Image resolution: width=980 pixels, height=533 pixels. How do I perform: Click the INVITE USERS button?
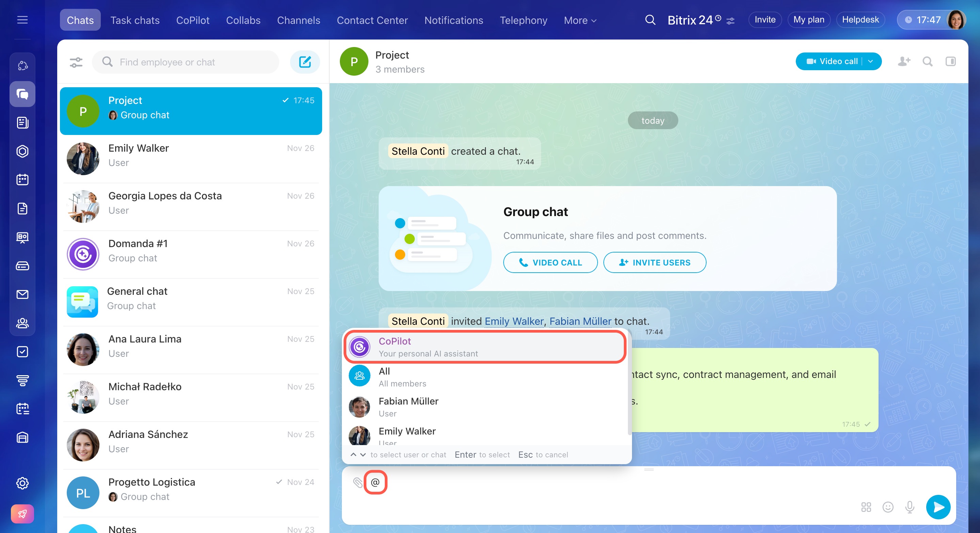(x=654, y=262)
